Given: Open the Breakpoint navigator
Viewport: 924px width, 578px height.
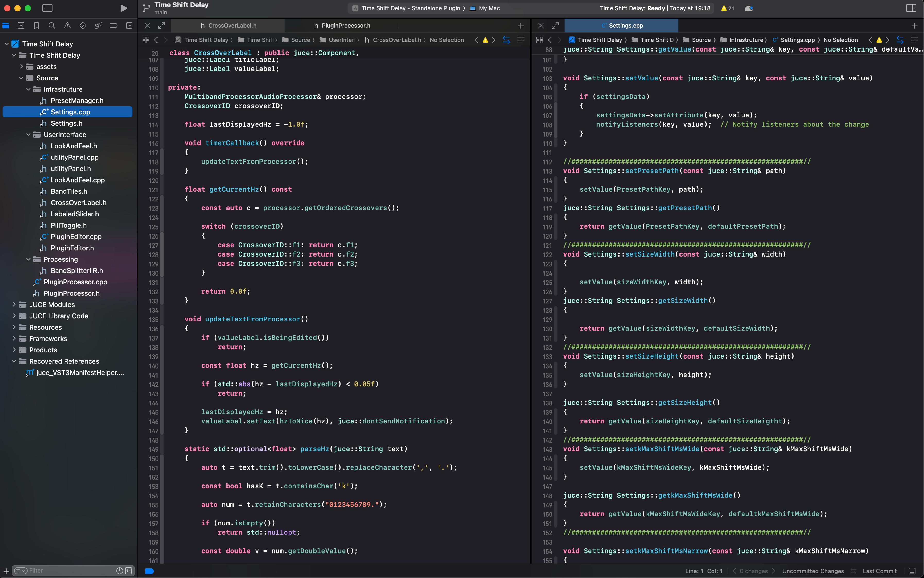Looking at the screenshot, I should pyautogui.click(x=114, y=25).
